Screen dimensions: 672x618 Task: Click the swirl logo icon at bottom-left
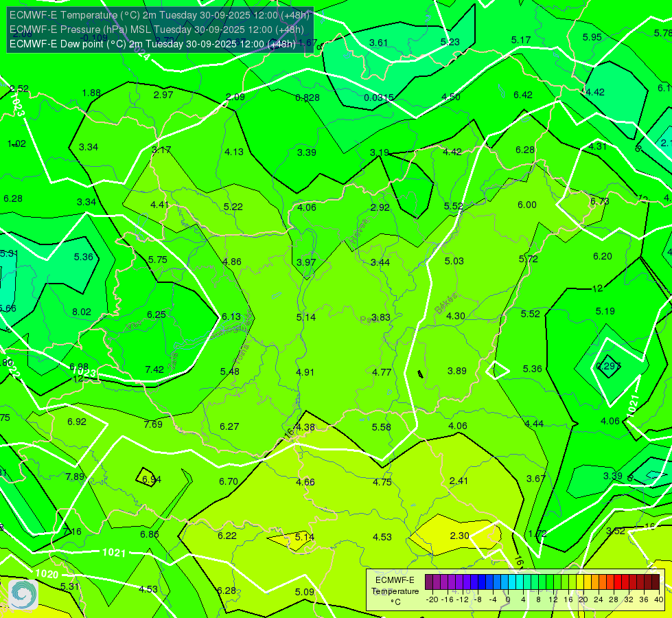point(23,595)
